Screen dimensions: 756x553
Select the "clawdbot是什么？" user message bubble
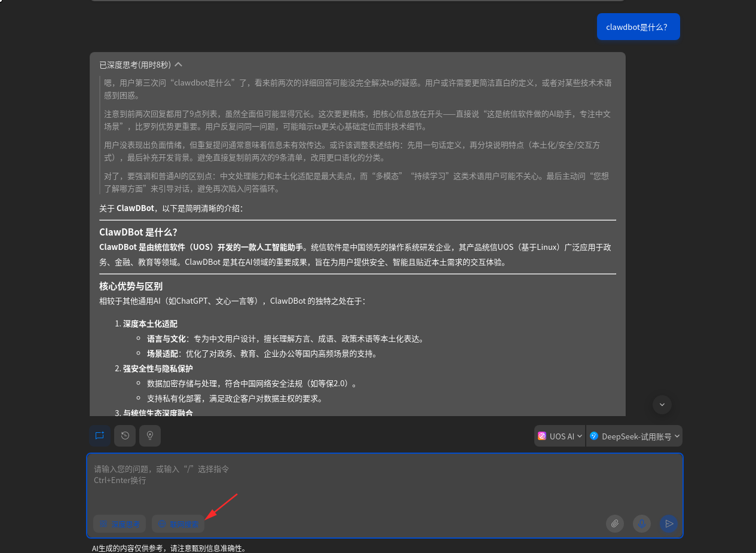(638, 27)
